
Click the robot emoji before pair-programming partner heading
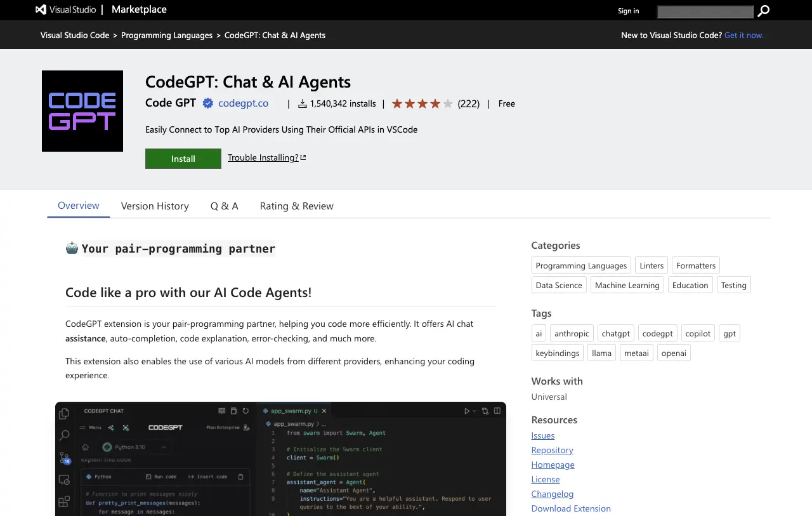click(x=71, y=248)
